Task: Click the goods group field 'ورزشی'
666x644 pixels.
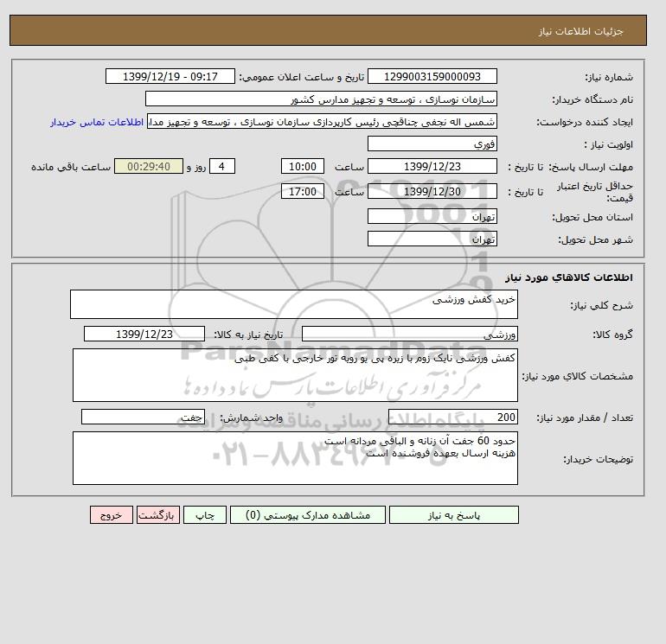Action: point(409,334)
